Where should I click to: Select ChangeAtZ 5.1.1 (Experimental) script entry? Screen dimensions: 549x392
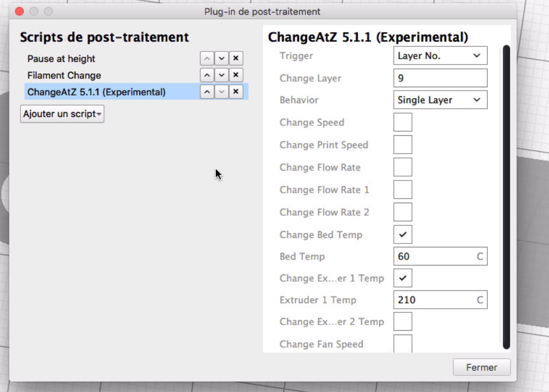pos(96,92)
